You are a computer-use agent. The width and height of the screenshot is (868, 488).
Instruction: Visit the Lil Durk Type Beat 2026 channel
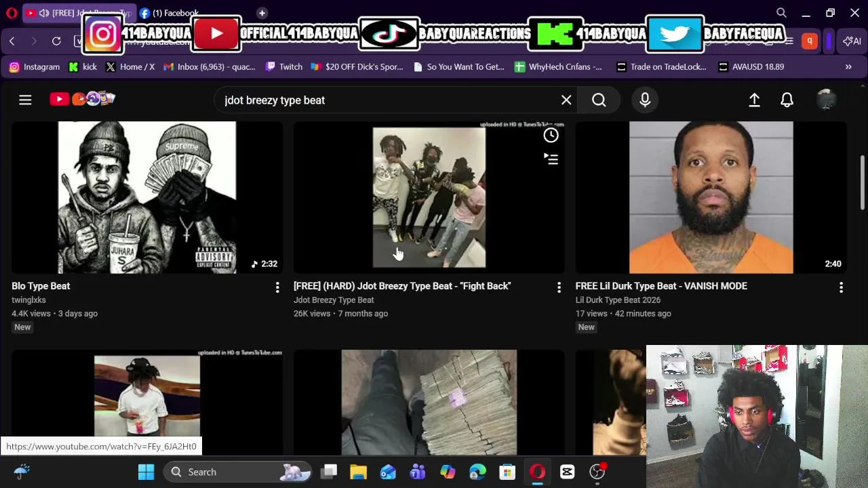click(618, 300)
